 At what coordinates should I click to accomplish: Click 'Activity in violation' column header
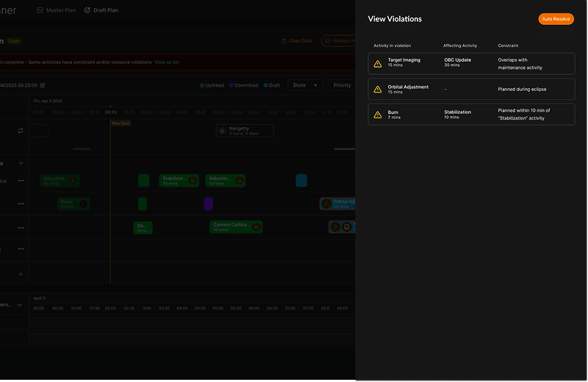pos(392,46)
